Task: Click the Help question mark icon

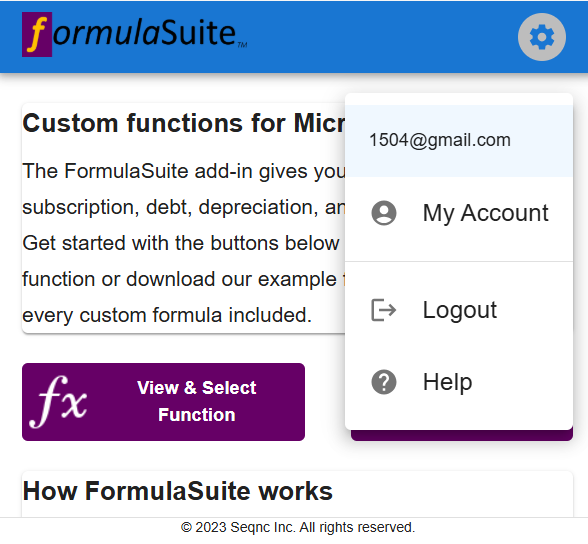Action: point(384,382)
